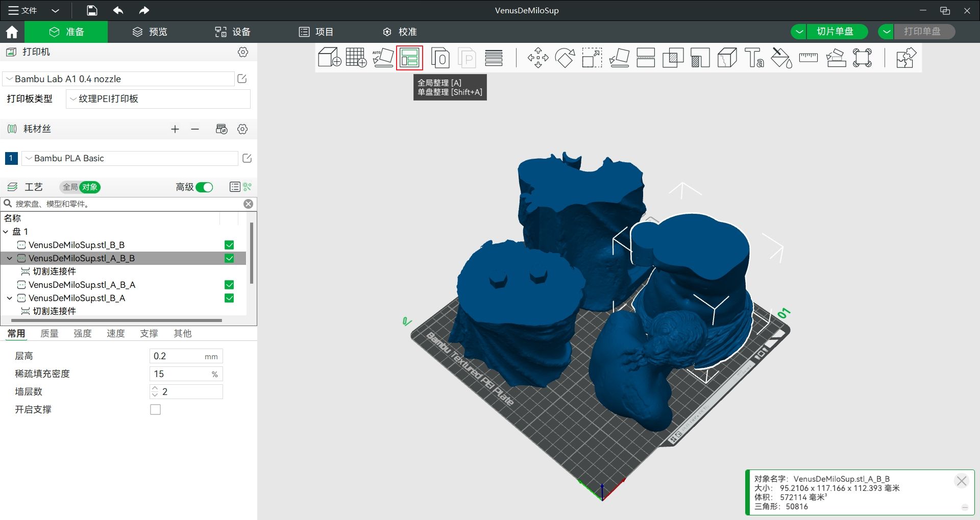Collapse the 盘 1 tree node
This screenshot has height=520, width=980.
tap(6, 232)
